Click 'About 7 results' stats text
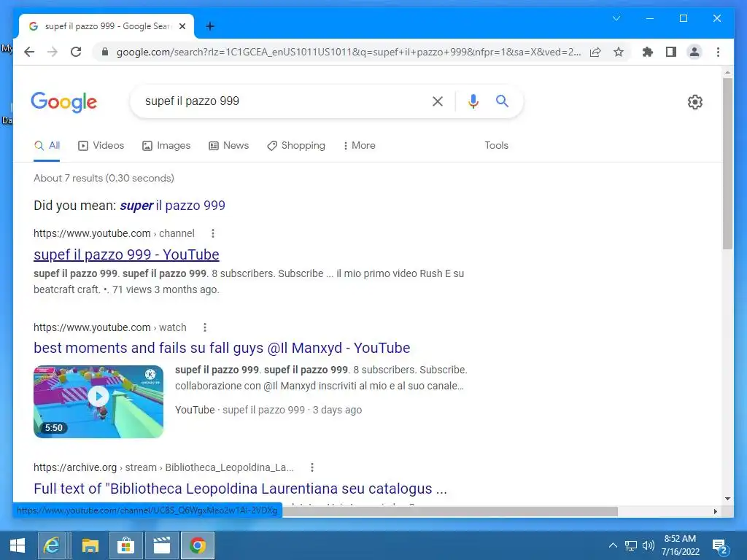The height and width of the screenshot is (560, 747). click(104, 178)
